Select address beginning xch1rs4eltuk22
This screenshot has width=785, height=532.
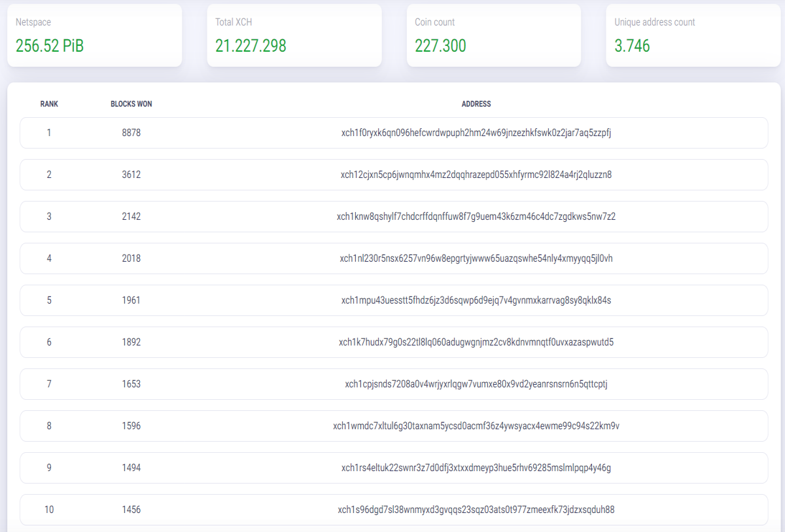point(476,468)
